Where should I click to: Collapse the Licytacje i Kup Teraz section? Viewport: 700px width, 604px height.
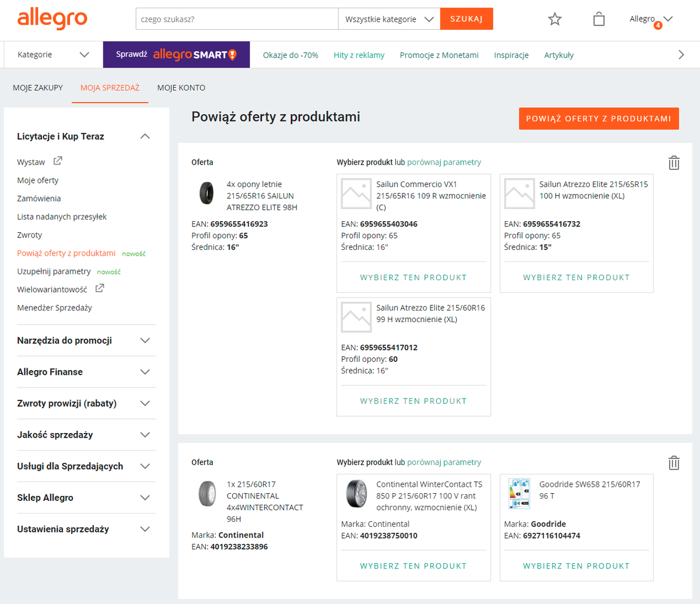pyautogui.click(x=145, y=137)
